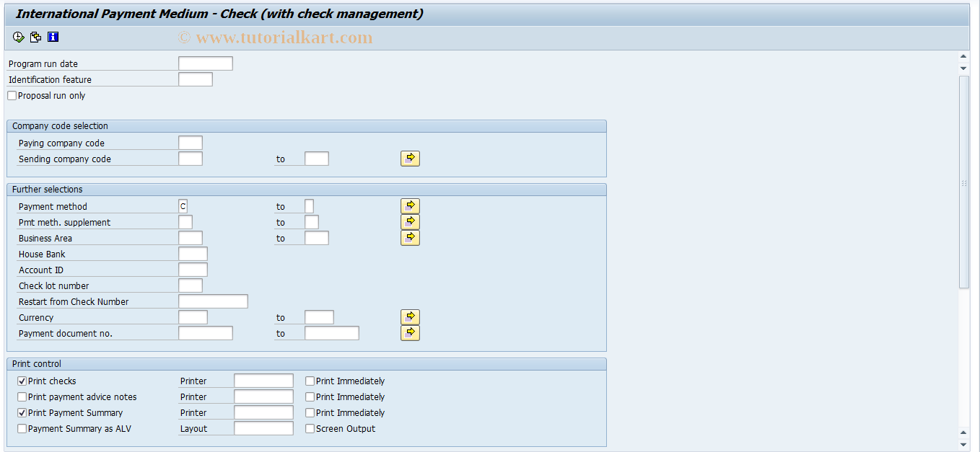Viewport: 980px width, 452px height.
Task: Click Printer field for Print Payment Summary
Action: point(263,412)
